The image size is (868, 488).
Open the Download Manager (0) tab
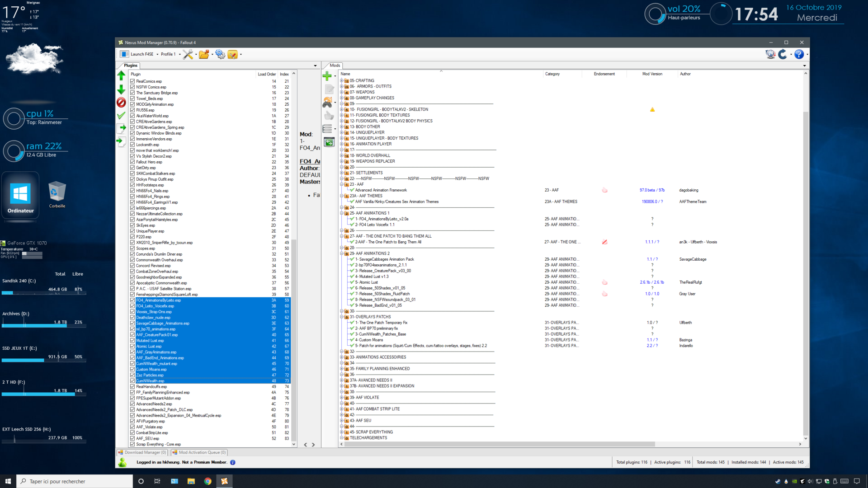(x=142, y=452)
